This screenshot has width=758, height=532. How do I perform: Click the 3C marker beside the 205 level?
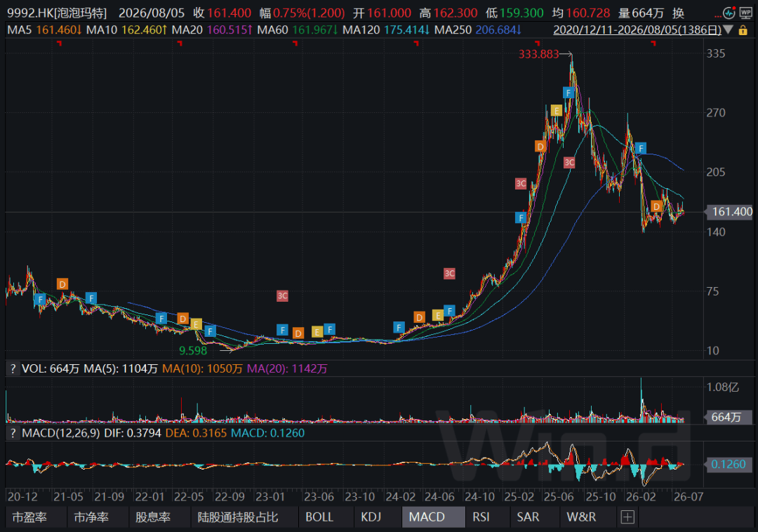pos(569,163)
